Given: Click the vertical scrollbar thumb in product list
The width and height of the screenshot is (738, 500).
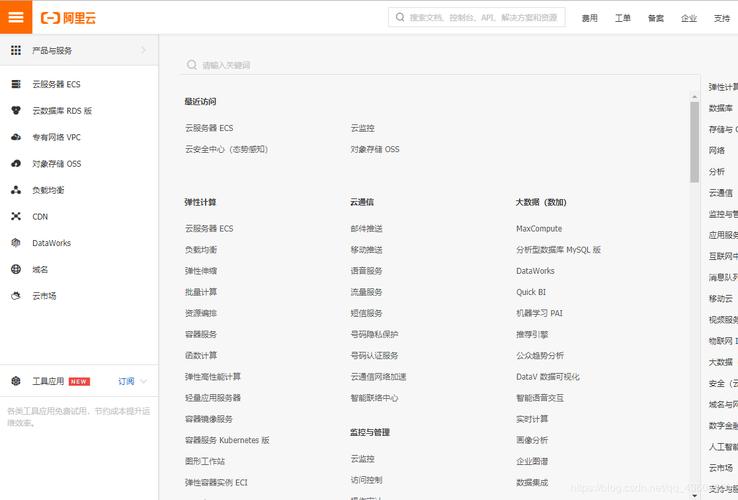Looking at the screenshot, I should [694, 142].
